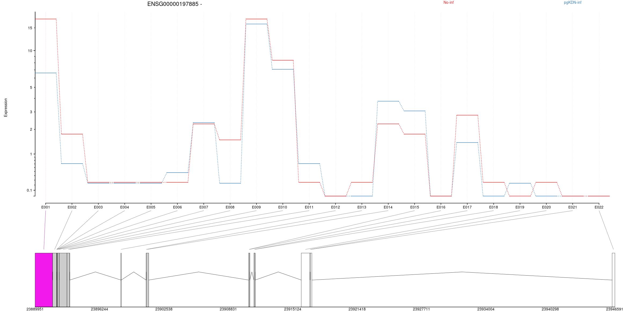The height and width of the screenshot is (322, 644).
Task: Click the red E001 expression segment
Action: tap(46, 19)
